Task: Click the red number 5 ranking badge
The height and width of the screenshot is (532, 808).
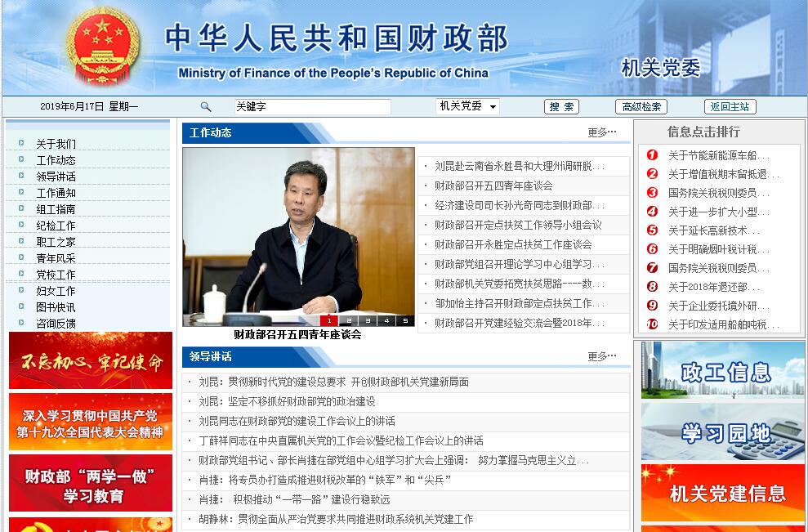Action: [x=652, y=230]
